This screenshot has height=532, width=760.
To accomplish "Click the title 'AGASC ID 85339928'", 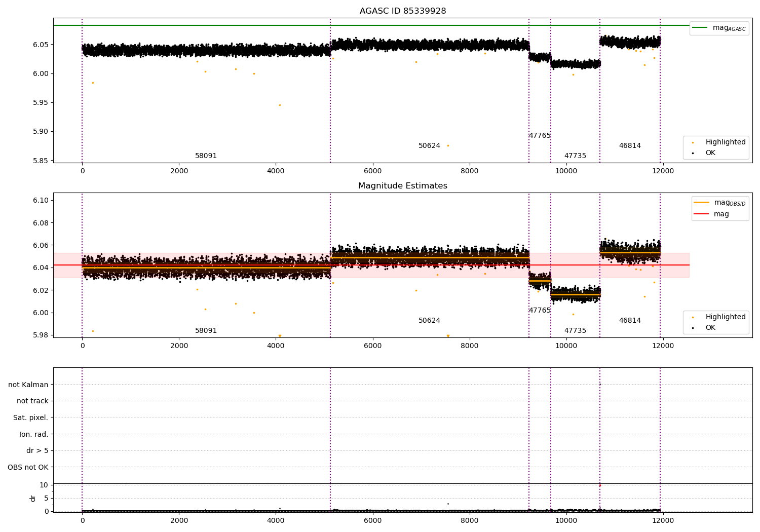I will click(403, 11).
